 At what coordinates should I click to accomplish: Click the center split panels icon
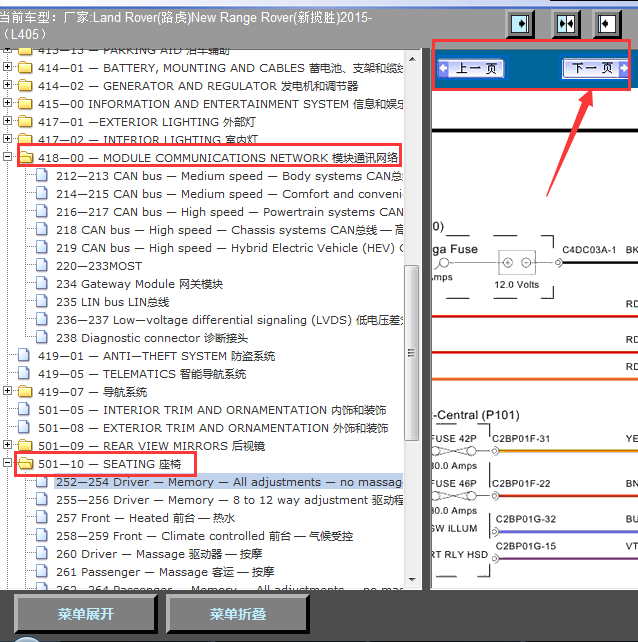point(566,24)
